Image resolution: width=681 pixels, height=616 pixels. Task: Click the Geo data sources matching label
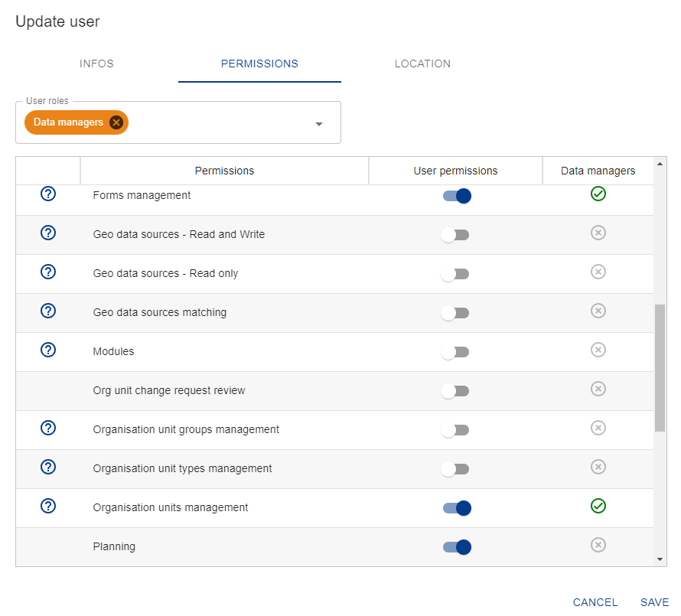tap(160, 312)
